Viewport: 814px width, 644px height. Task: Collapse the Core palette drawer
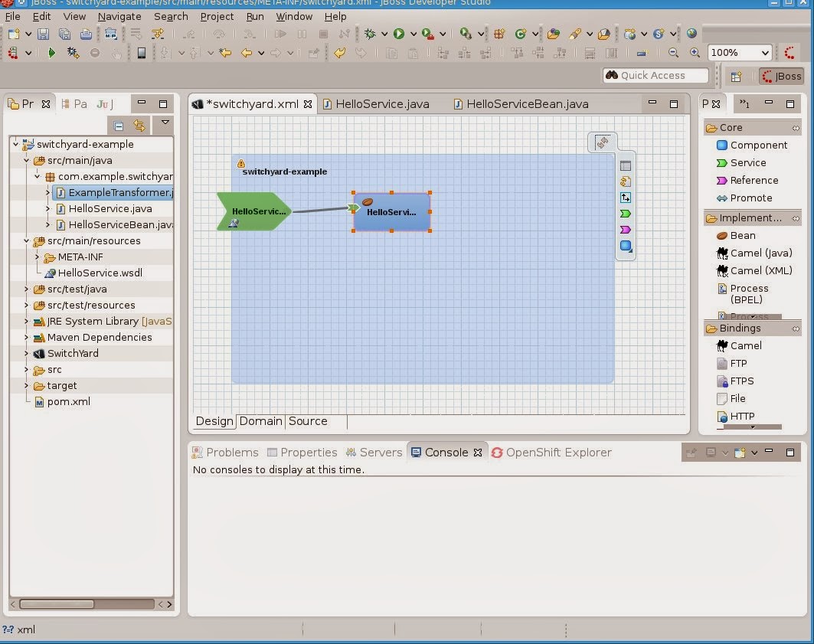[752, 128]
